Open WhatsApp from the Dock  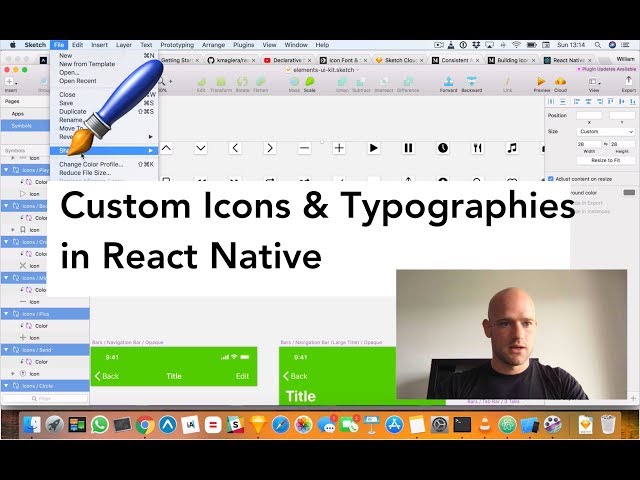click(x=100, y=425)
